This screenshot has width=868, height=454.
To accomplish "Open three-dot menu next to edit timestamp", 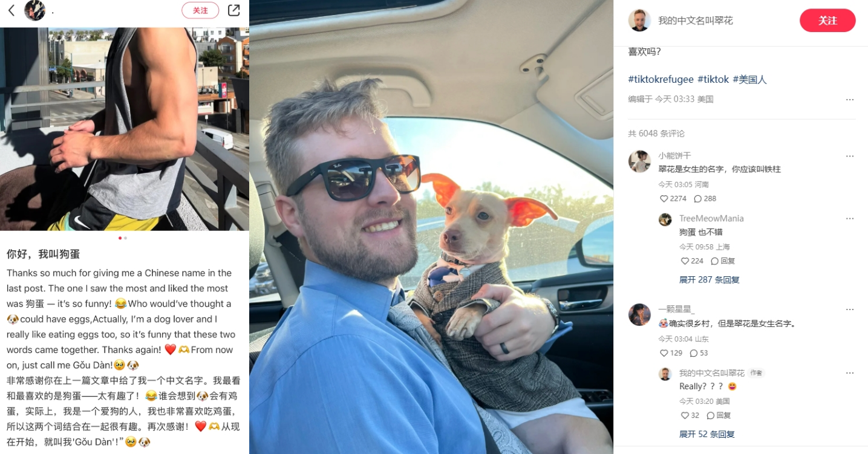I will [850, 100].
